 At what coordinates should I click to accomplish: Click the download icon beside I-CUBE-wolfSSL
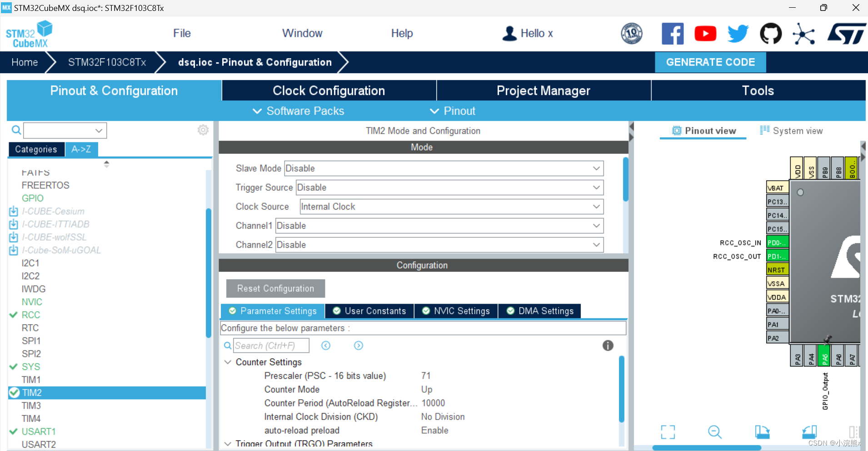pyautogui.click(x=14, y=237)
